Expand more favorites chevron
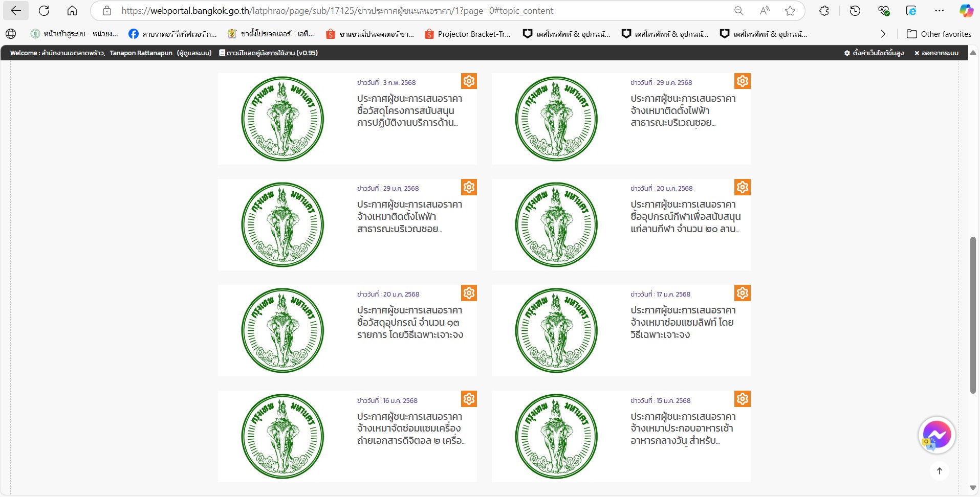This screenshot has width=980, height=497. pyautogui.click(x=883, y=34)
